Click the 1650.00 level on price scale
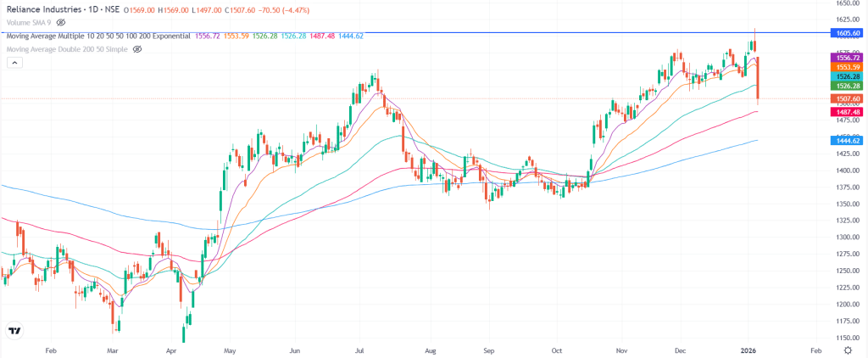This screenshot has height=358, width=868. 844,4
